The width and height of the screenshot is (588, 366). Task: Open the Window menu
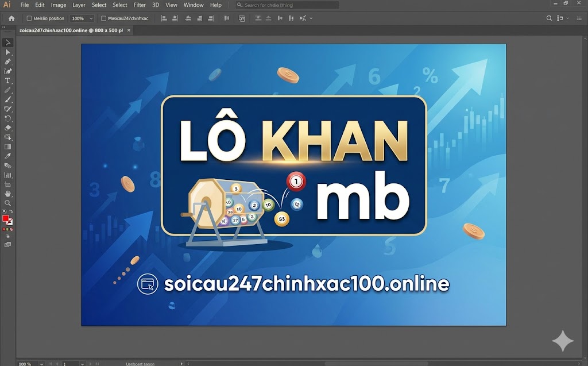pyautogui.click(x=194, y=5)
